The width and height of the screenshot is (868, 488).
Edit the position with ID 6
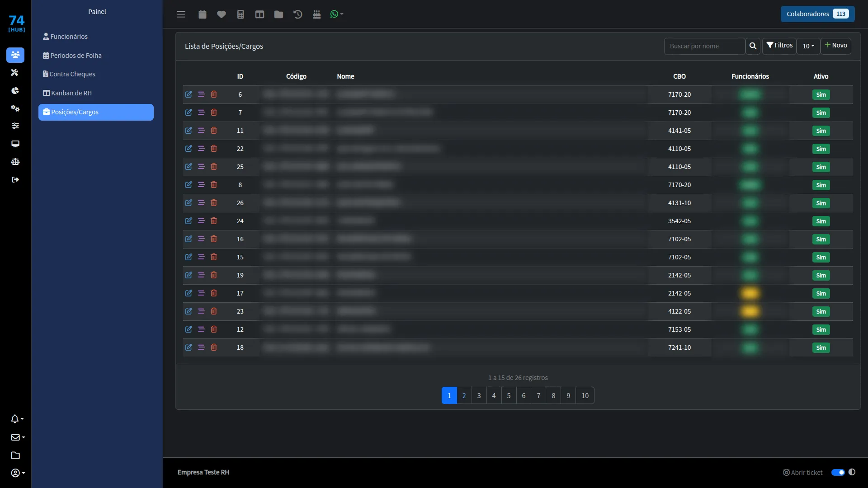189,94
